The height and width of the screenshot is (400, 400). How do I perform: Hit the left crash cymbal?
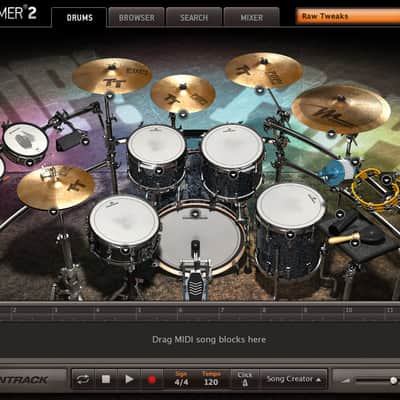112,76
